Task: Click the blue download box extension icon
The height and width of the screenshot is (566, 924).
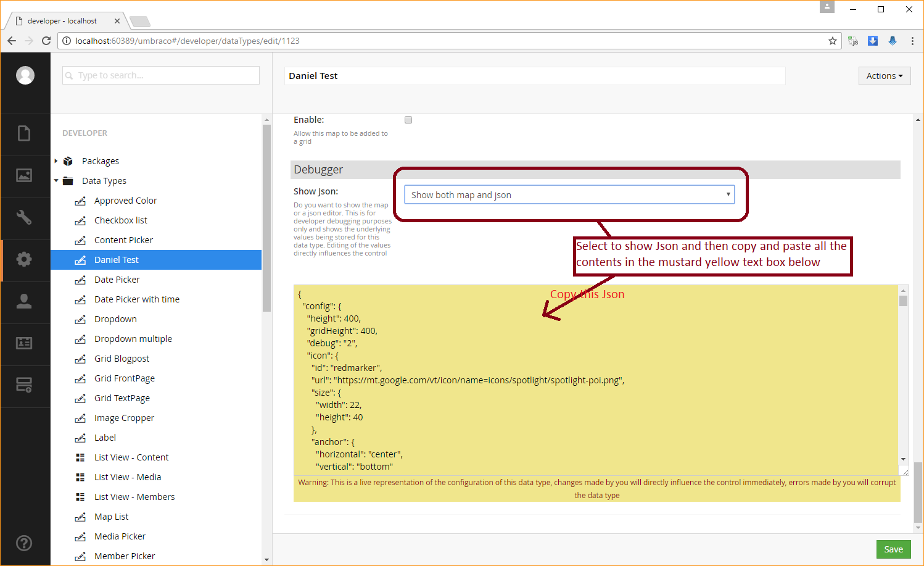Action: [873, 41]
